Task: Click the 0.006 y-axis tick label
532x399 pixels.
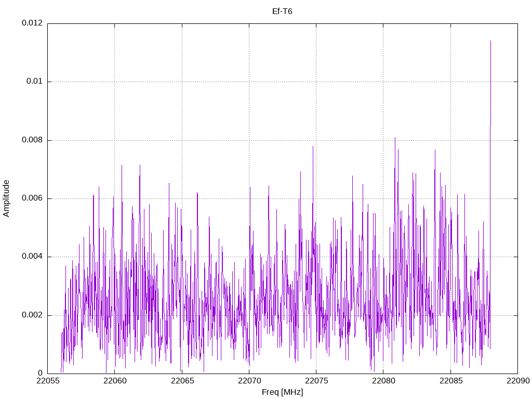Action: pos(32,198)
